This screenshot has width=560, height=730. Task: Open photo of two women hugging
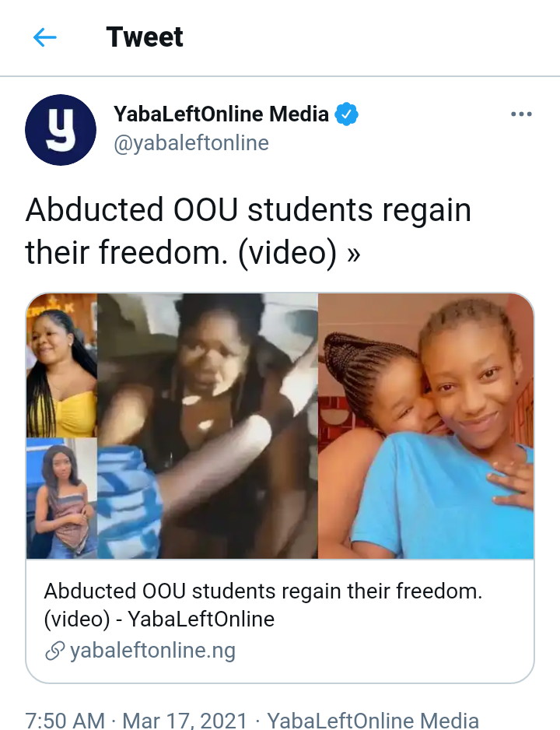pyautogui.click(x=425, y=426)
